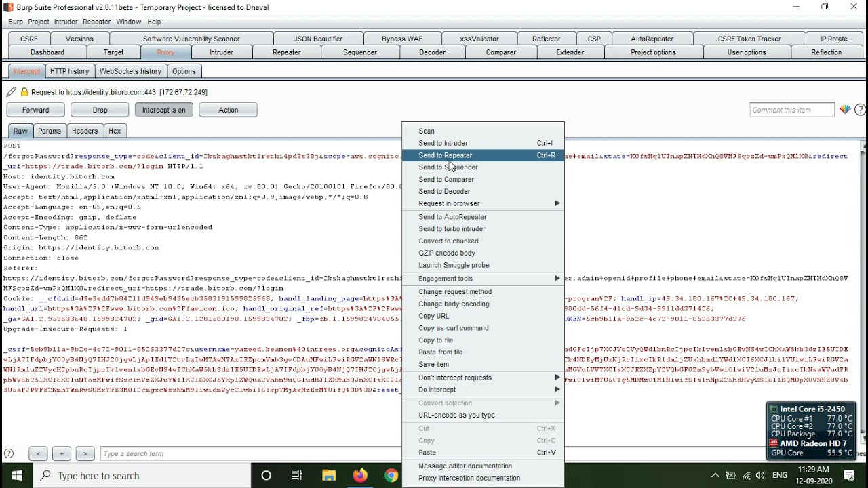Open the JSON Beautifier extension tab

318,39
